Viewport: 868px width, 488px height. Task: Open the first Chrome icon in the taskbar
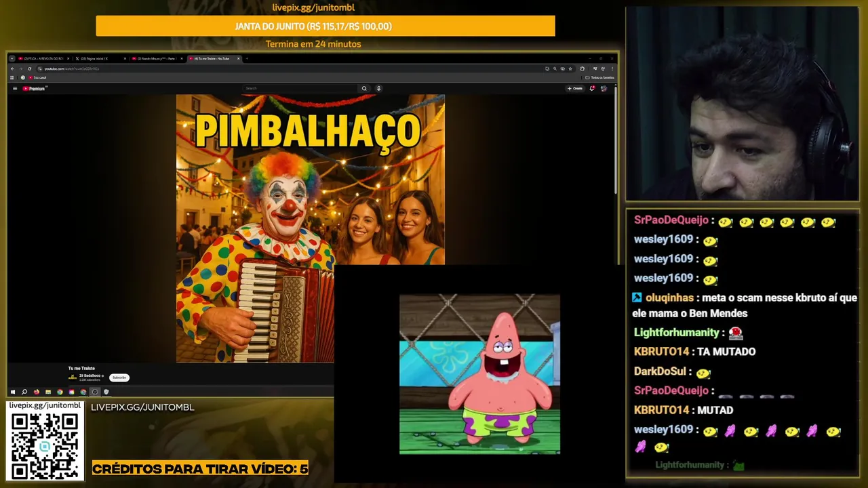60,392
